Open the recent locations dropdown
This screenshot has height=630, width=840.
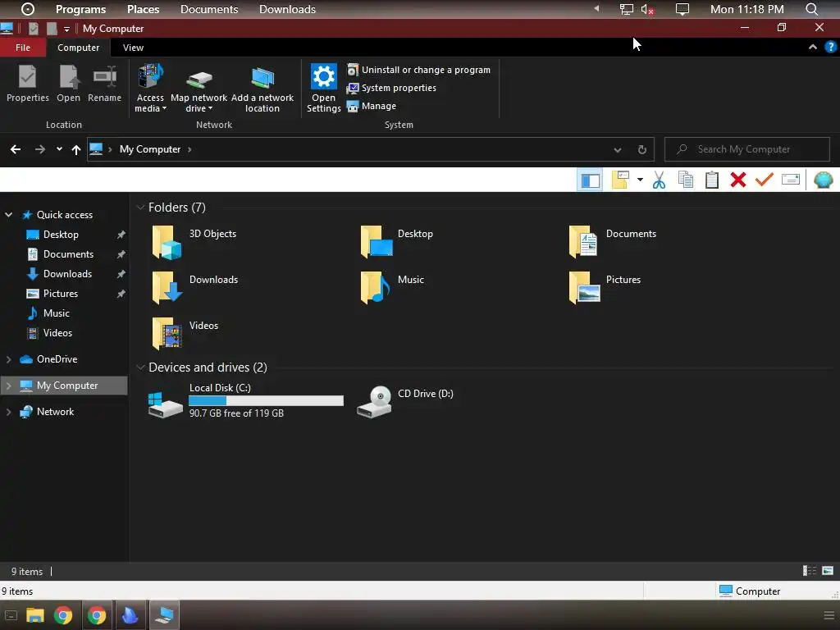[59, 149]
